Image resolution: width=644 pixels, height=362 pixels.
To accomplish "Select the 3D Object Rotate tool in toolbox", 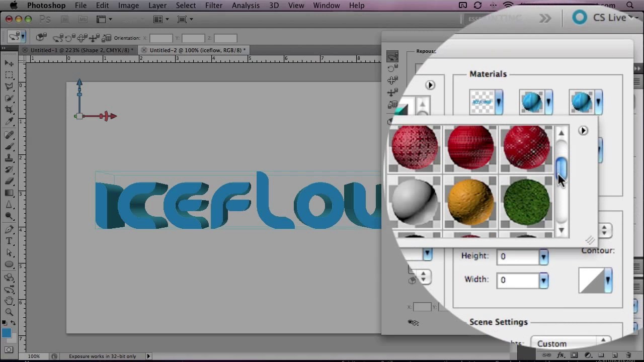I will [9, 278].
